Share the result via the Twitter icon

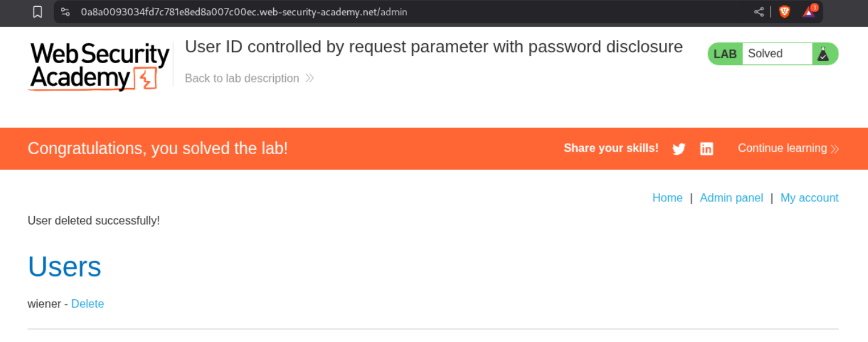click(x=678, y=149)
